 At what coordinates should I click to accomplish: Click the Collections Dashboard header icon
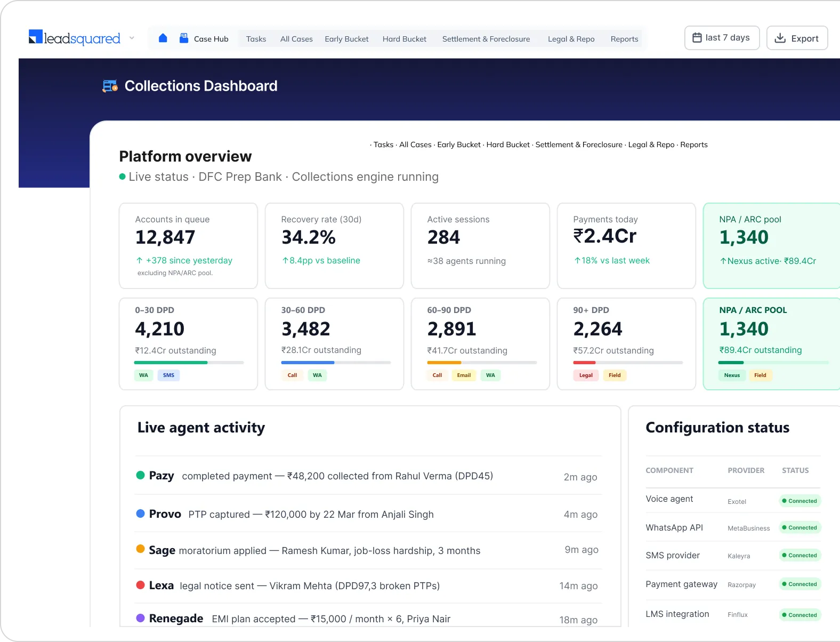[110, 86]
